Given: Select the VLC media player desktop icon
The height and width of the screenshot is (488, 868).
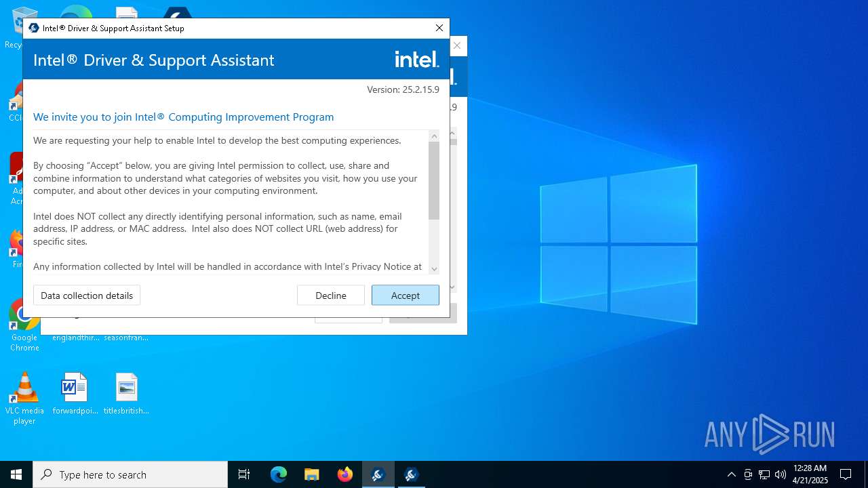Looking at the screenshot, I should pyautogui.click(x=24, y=399).
